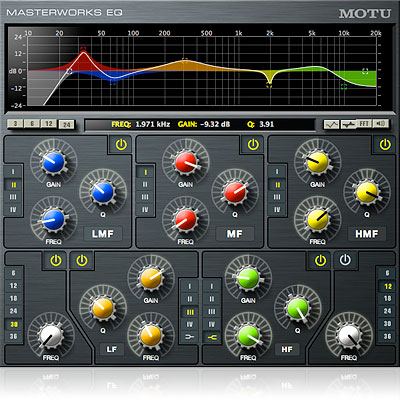The width and height of the screenshot is (400, 400).
Task: Select the blue band handle on the graph
Action: pyautogui.click(x=113, y=83)
